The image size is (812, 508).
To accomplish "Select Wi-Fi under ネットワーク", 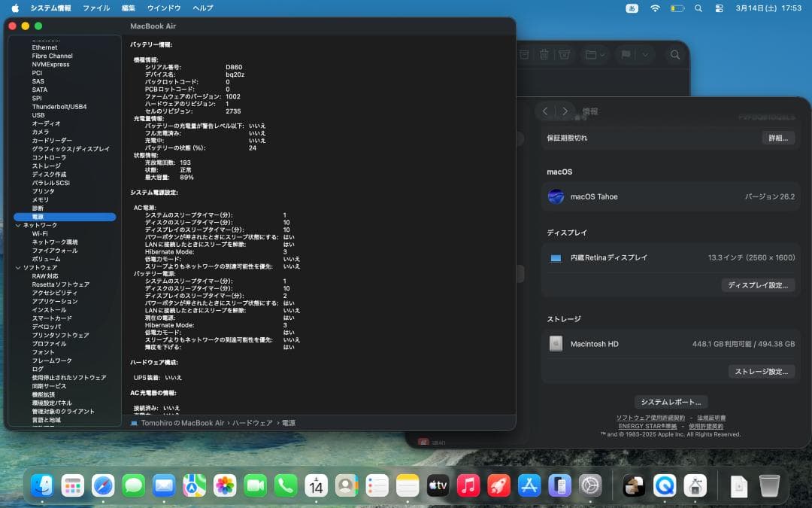I will pyautogui.click(x=40, y=234).
